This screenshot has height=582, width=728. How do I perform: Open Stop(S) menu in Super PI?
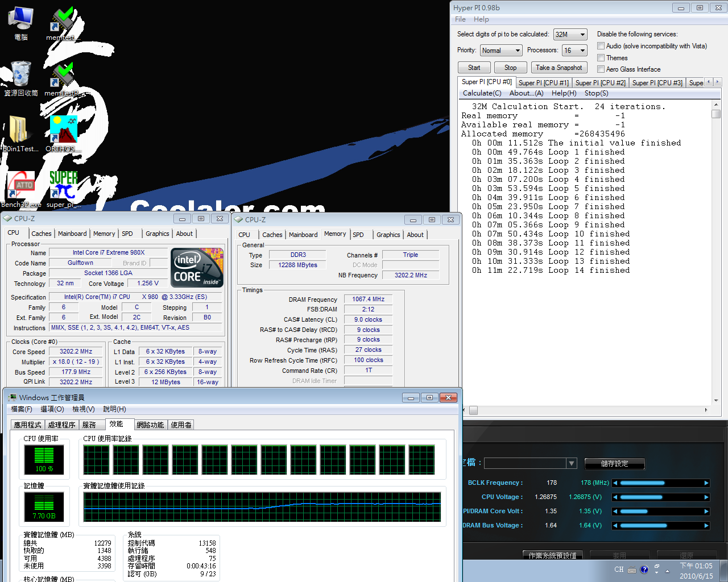pyautogui.click(x=596, y=93)
